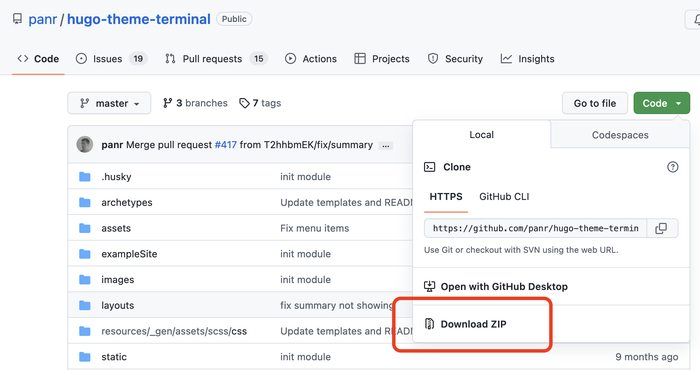Open the Issues tab
This screenshot has width=700, height=370.
coord(112,59)
